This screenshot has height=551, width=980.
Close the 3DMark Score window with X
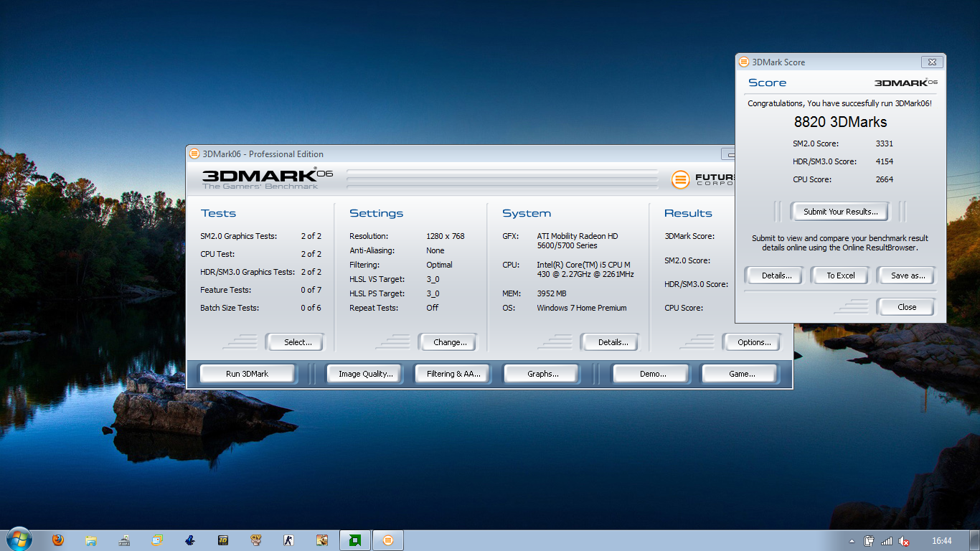click(931, 62)
